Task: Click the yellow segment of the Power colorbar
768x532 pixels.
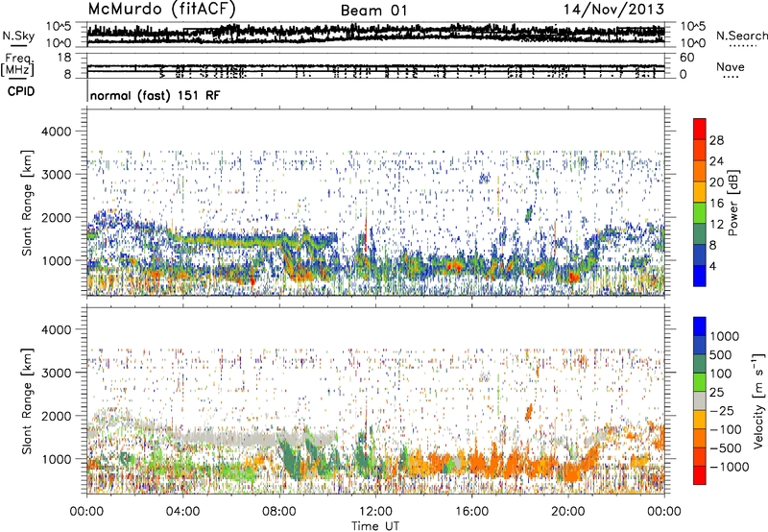Action: [700, 191]
